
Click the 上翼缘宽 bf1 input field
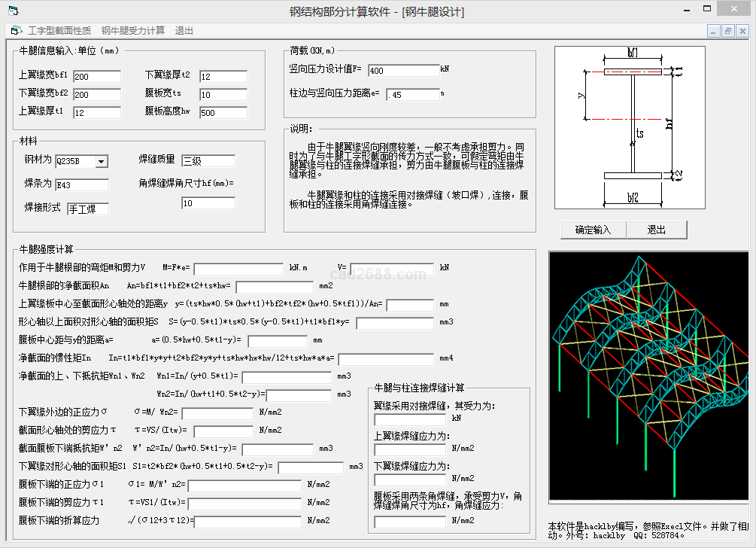point(97,77)
